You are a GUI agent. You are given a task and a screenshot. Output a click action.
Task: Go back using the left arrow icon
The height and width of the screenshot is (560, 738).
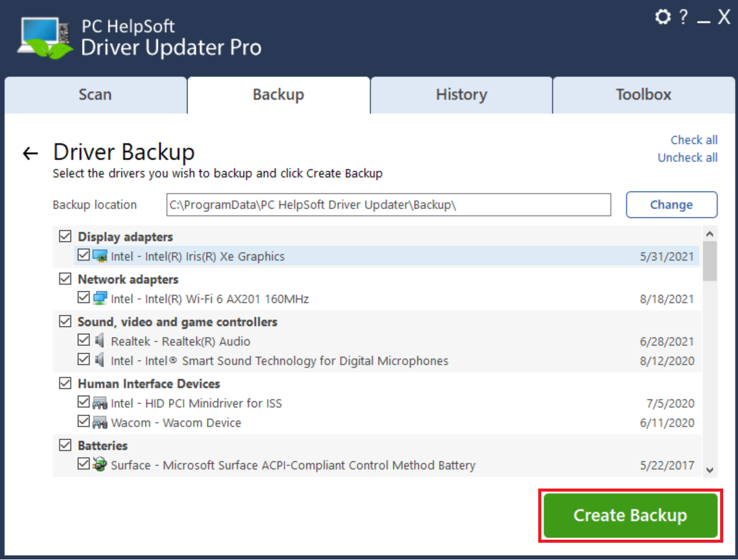(x=31, y=153)
